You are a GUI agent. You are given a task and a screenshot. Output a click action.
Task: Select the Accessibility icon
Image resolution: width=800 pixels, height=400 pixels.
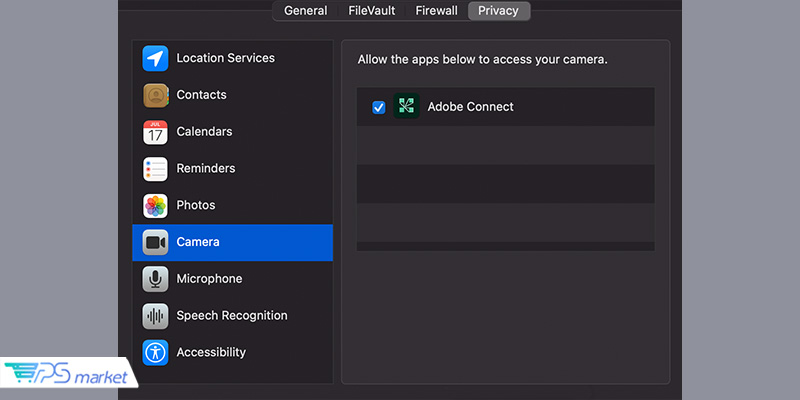pyautogui.click(x=155, y=352)
